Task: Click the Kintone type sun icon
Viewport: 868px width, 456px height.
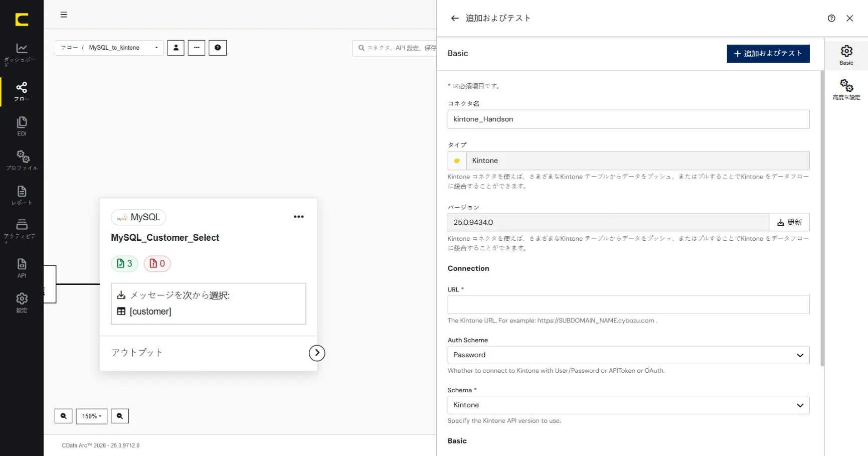Action: (457, 161)
